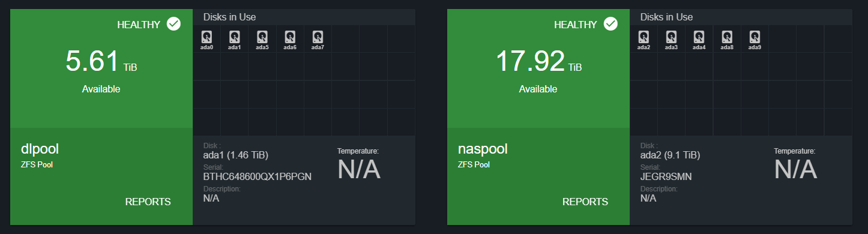This screenshot has width=868, height=234.
Task: Click naspool's healthy checkmark icon
Action: pyautogui.click(x=610, y=24)
